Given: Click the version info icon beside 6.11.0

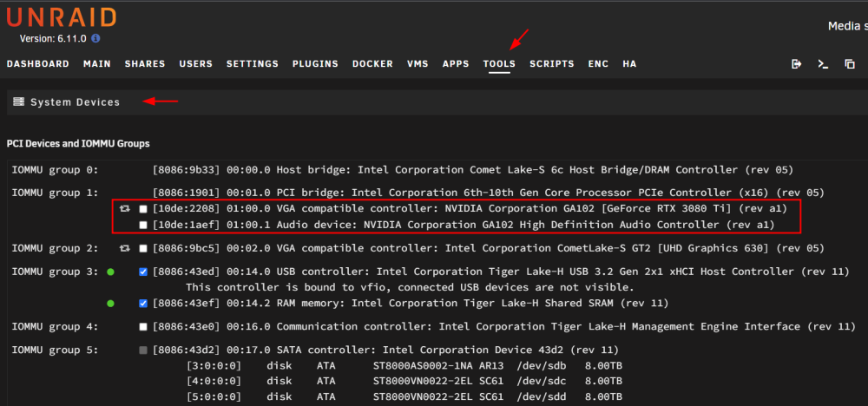Looking at the screenshot, I should coord(95,39).
